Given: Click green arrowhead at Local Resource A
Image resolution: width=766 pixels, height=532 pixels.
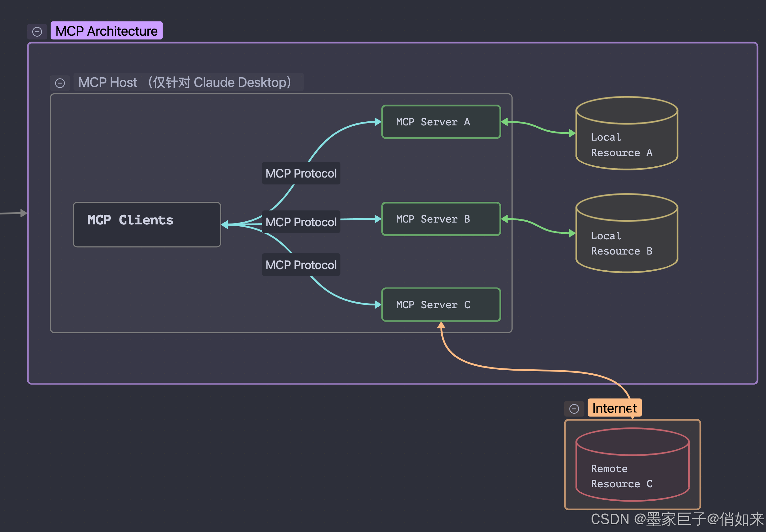Looking at the screenshot, I should 572,133.
